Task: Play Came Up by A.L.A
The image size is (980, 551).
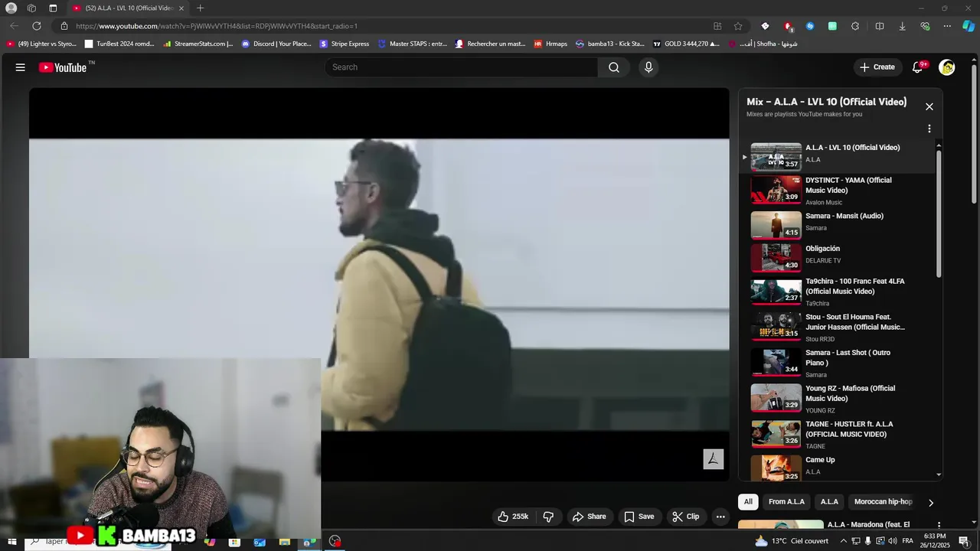Action: [838, 467]
